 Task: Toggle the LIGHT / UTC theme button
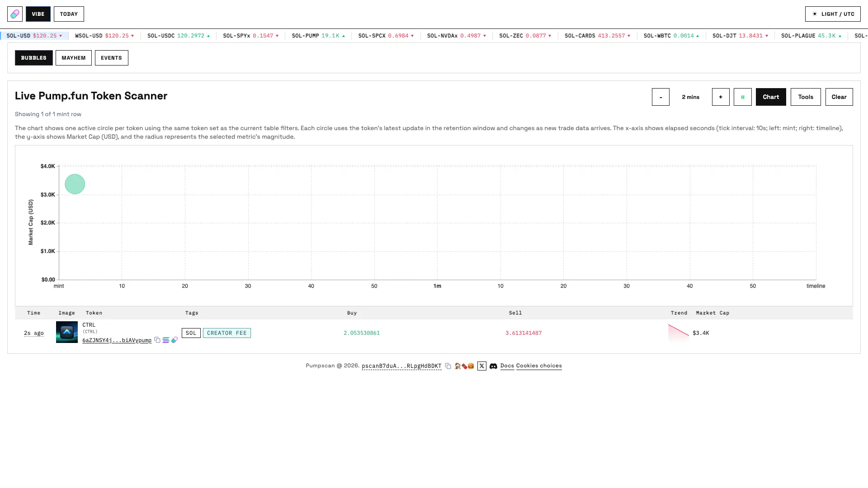point(833,14)
